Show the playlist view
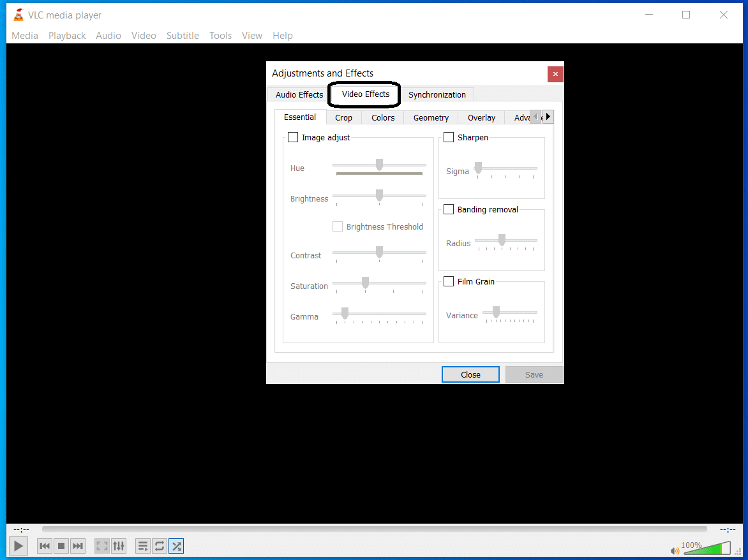The width and height of the screenshot is (748, 560). click(142, 546)
